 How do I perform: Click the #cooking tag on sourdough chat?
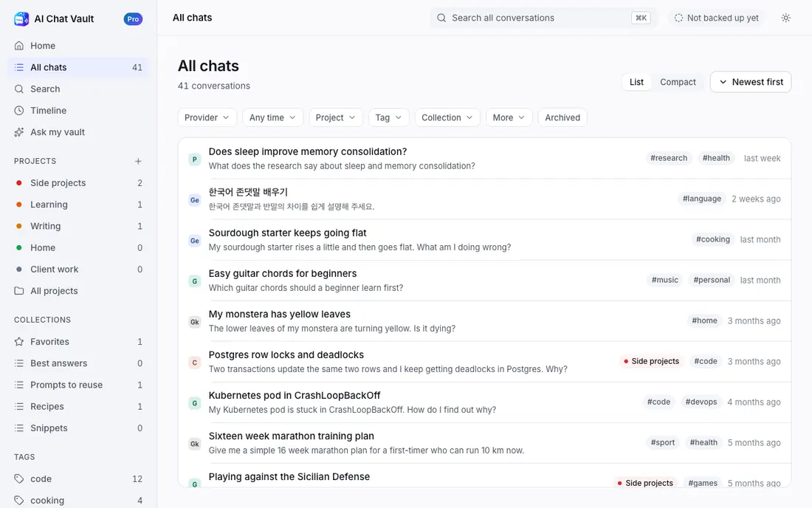712,239
